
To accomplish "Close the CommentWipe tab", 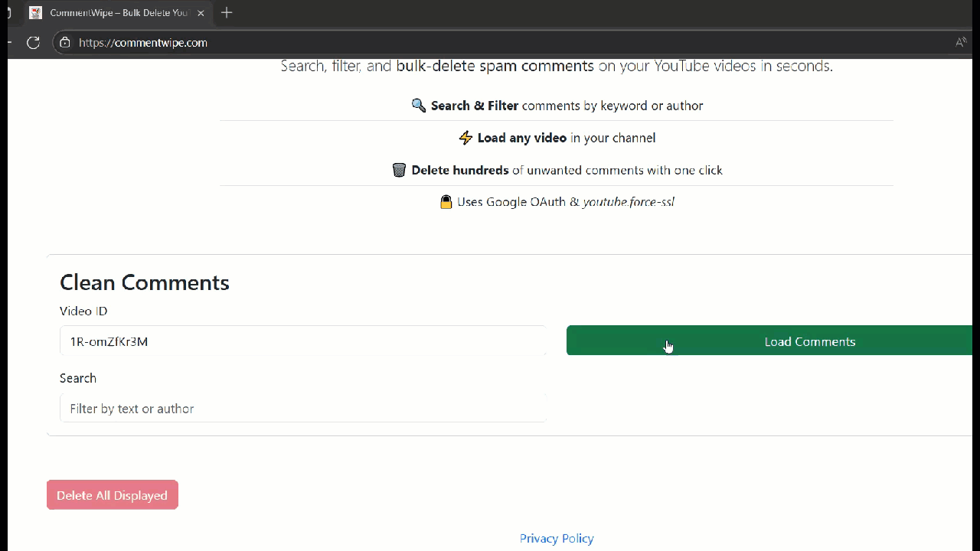I will (201, 13).
